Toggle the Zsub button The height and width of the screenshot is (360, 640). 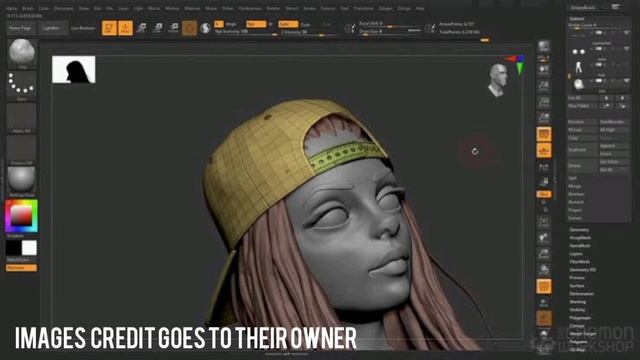pos(305,24)
